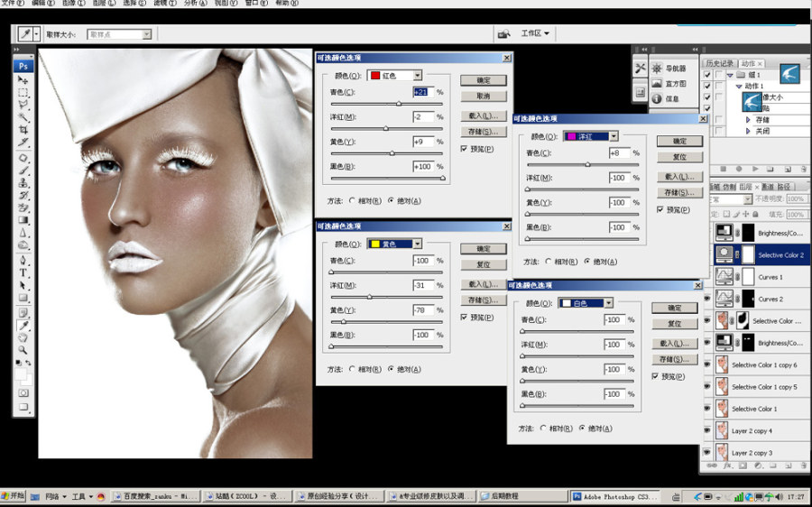Select the Type tool in toolbox

[x=23, y=272]
